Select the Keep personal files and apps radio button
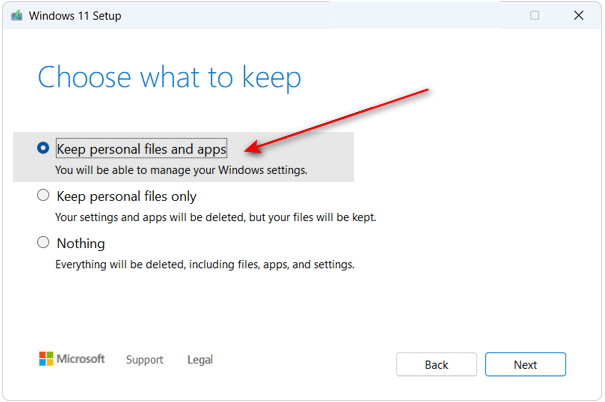 point(43,148)
